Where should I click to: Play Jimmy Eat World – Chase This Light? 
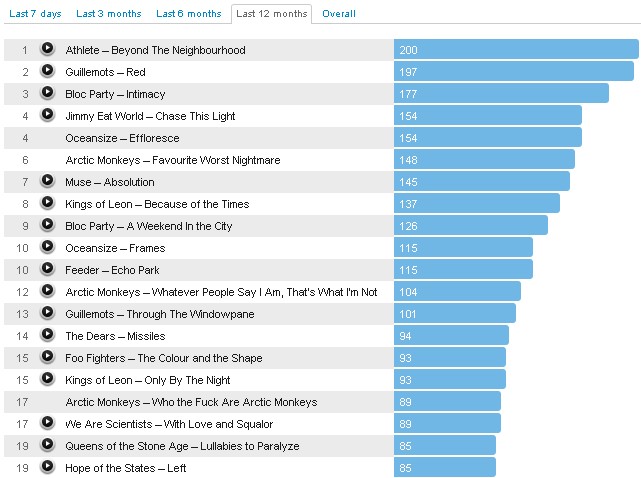pyautogui.click(x=47, y=114)
